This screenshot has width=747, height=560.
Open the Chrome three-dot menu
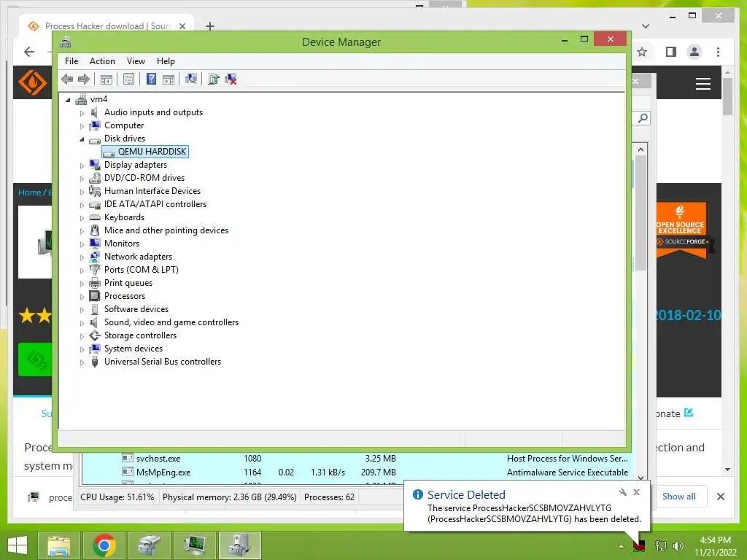pos(718,52)
